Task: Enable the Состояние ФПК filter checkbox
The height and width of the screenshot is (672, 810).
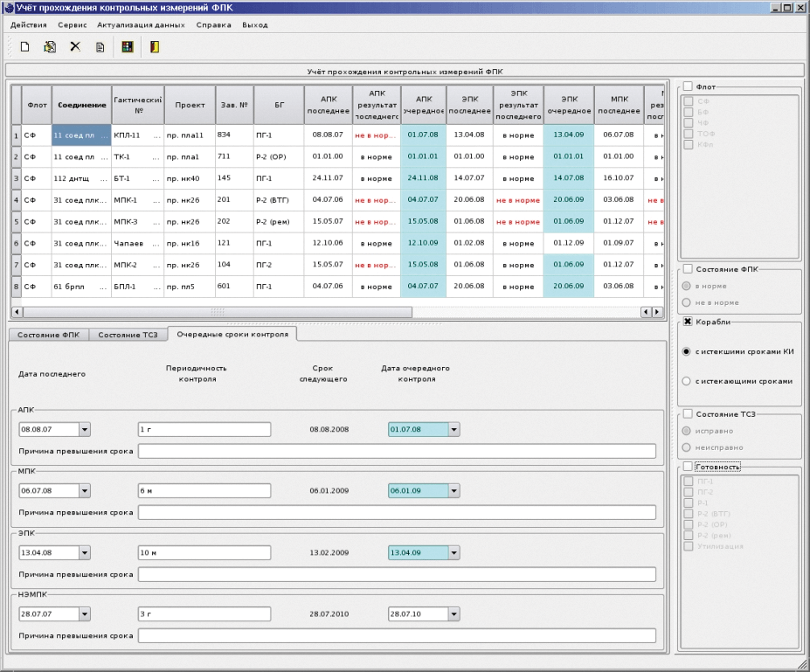Action: [x=688, y=268]
